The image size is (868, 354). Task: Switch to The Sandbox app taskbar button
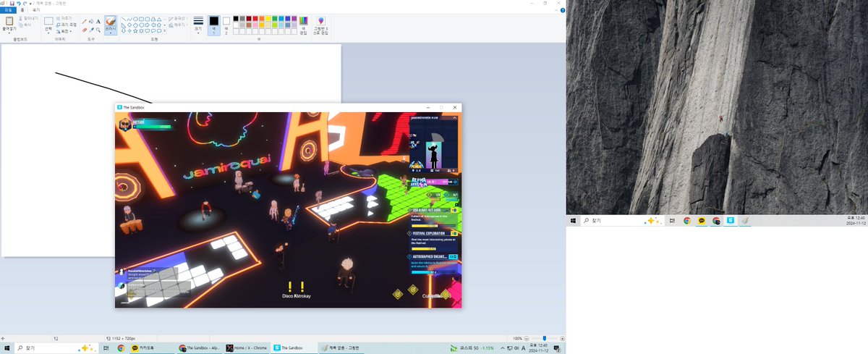click(x=295, y=348)
